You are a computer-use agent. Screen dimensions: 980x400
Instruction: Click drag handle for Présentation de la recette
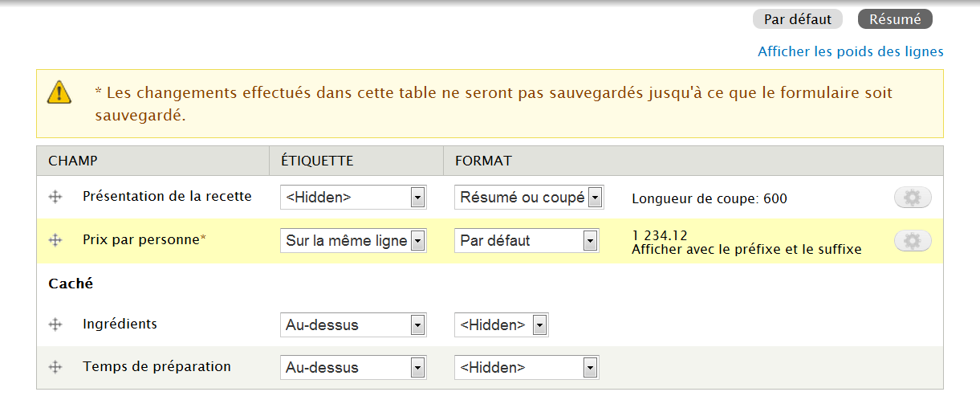click(55, 197)
